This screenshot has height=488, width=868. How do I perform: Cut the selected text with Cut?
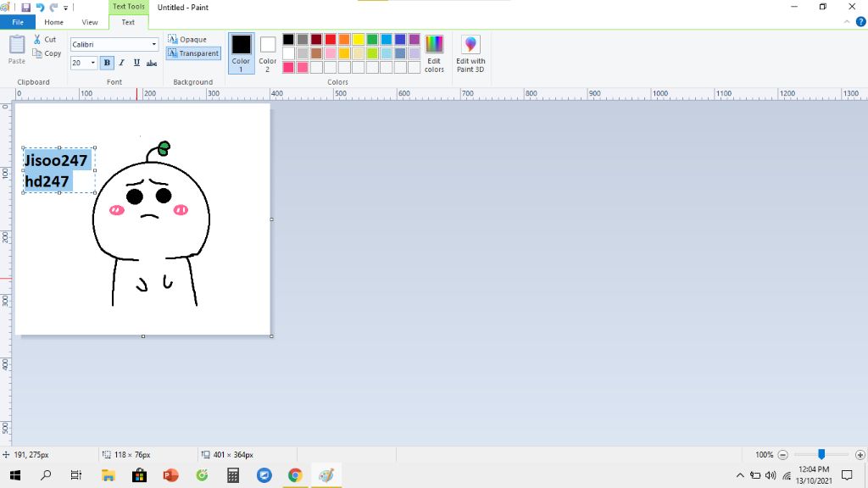pos(45,39)
